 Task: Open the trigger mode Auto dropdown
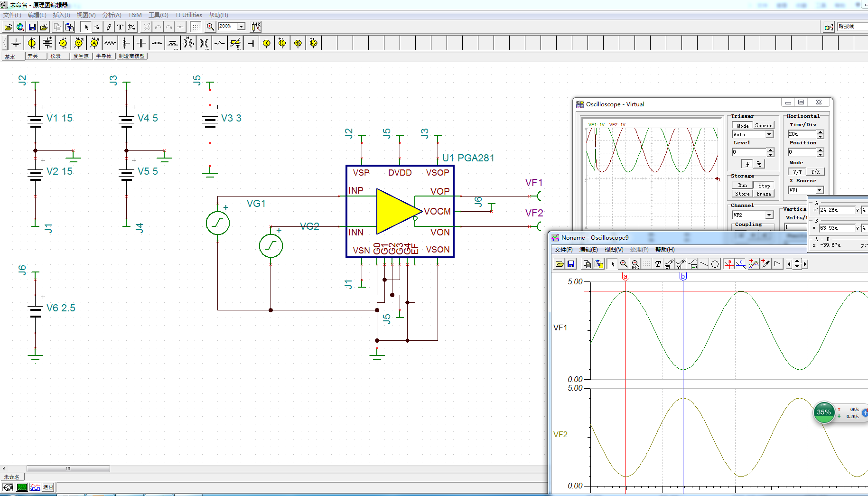point(769,135)
